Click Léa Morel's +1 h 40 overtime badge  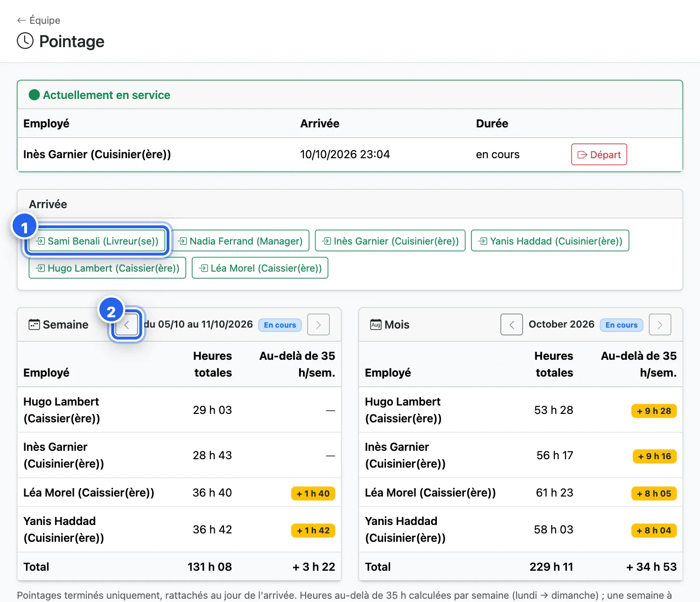[313, 493]
